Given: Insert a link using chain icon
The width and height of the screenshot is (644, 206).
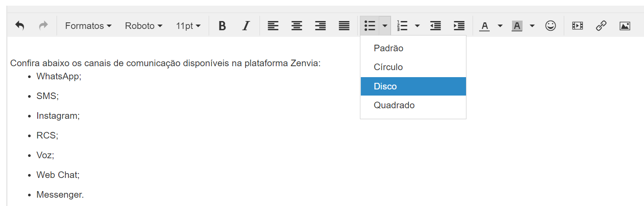Looking at the screenshot, I should [601, 26].
